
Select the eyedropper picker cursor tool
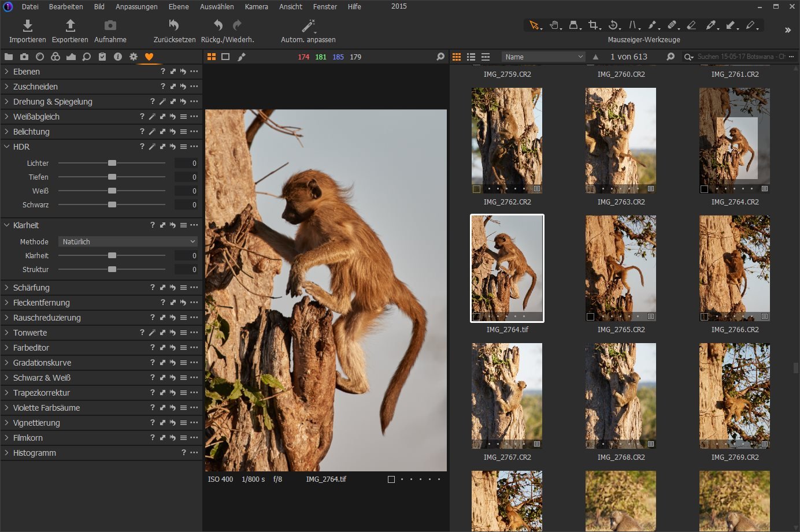[711, 25]
